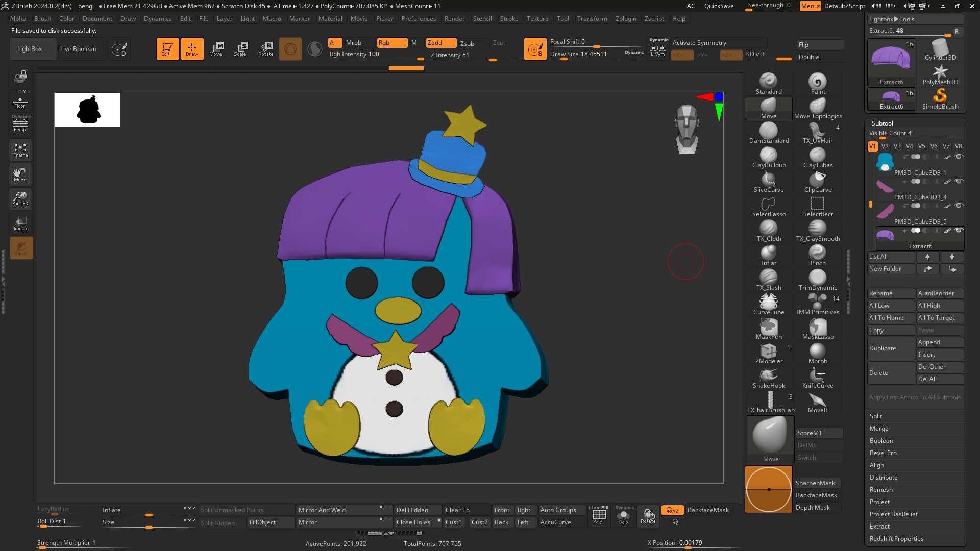
Task: Select the TrimDynamic brush
Action: [x=818, y=280]
